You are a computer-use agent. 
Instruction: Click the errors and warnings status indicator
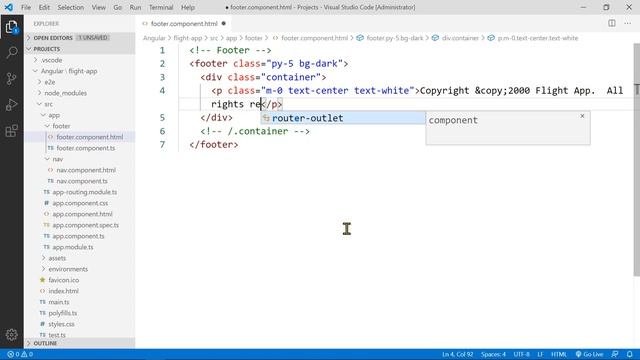20,354
